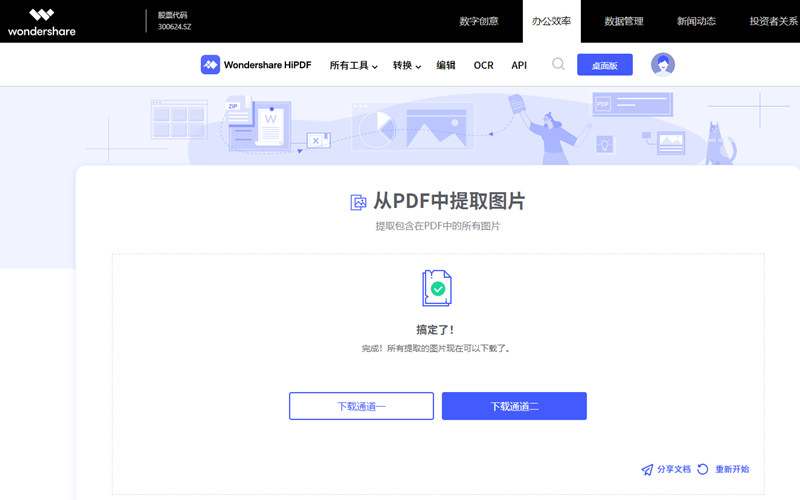The height and width of the screenshot is (500, 800).
Task: Click the extract images icon beside title
Action: (358, 202)
